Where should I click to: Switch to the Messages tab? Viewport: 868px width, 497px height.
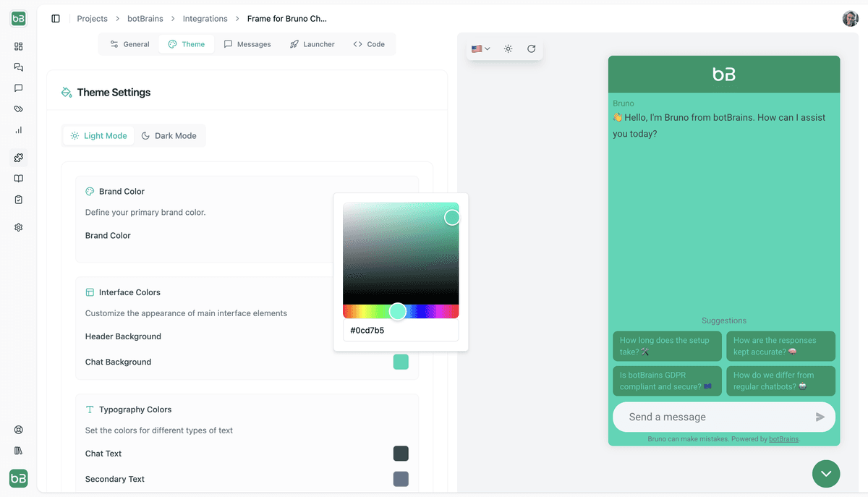247,44
